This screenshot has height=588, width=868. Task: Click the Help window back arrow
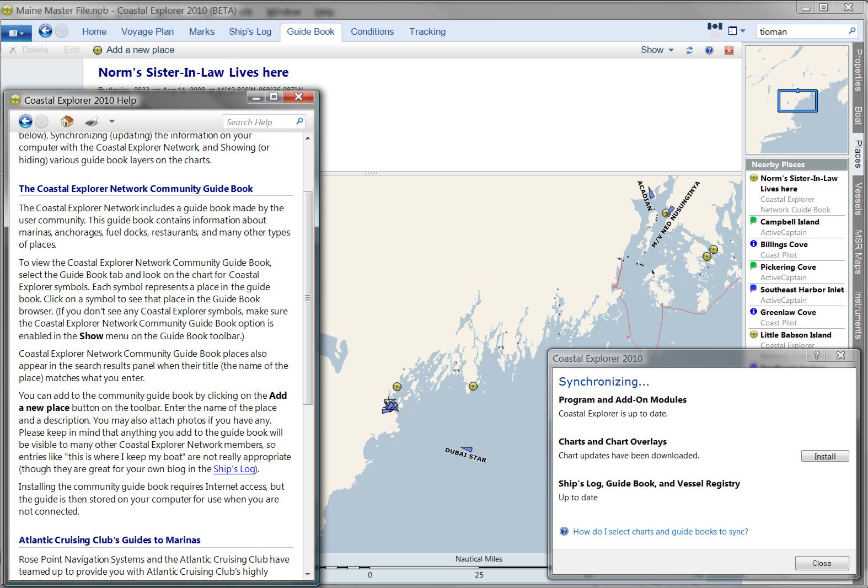pos(25,121)
